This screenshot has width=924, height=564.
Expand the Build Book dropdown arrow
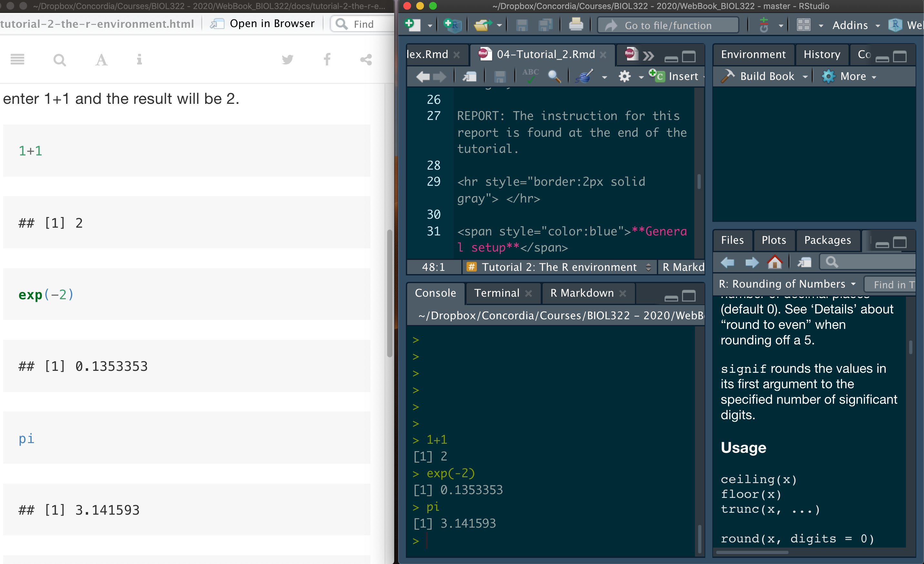click(x=805, y=76)
